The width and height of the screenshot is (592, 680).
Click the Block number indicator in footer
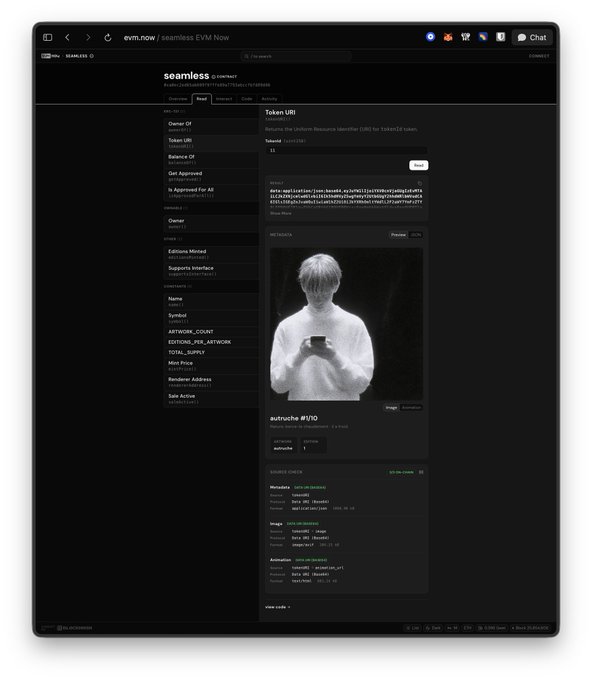point(530,628)
